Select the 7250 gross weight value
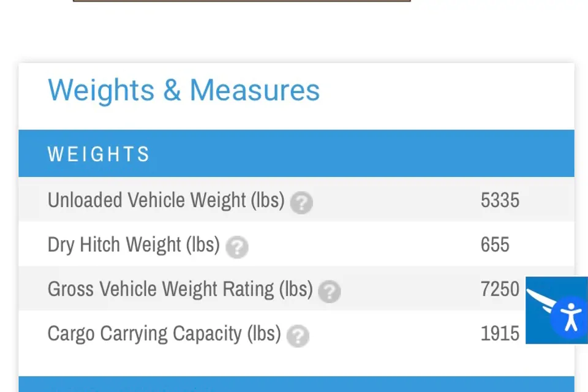 (x=500, y=289)
